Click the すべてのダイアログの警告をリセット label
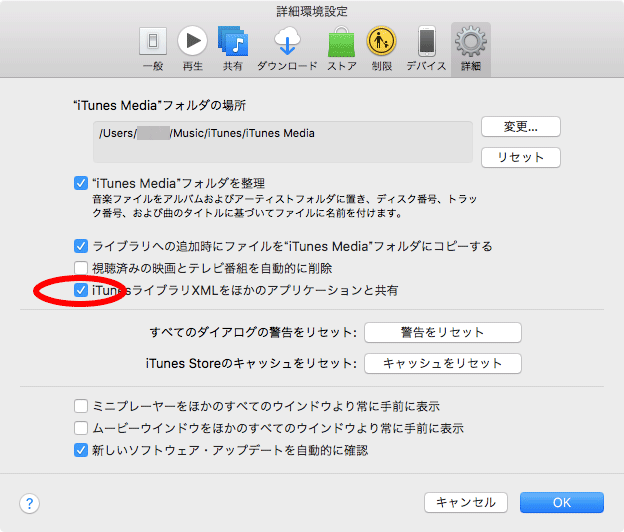Viewport: 624px width, 532px height. 253,332
